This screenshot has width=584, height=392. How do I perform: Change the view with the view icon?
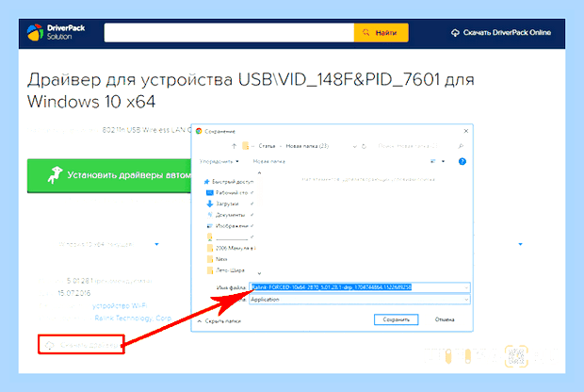click(x=433, y=161)
